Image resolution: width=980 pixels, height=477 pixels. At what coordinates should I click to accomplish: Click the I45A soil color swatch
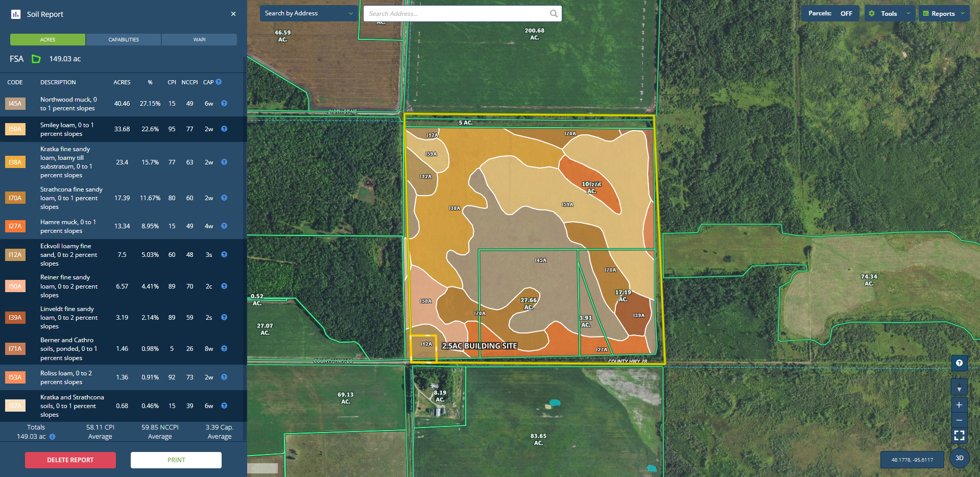pyautogui.click(x=15, y=104)
